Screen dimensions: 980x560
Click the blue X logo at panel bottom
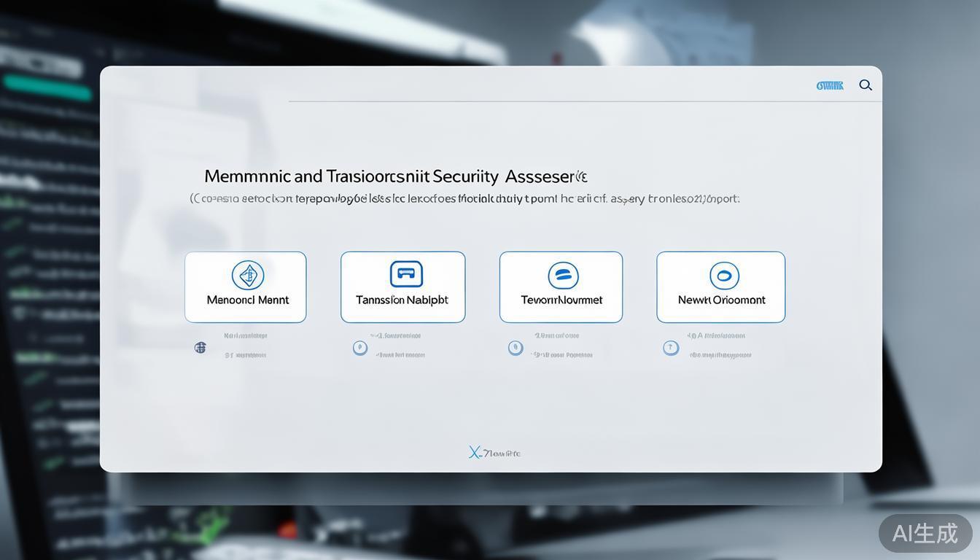[x=475, y=453]
